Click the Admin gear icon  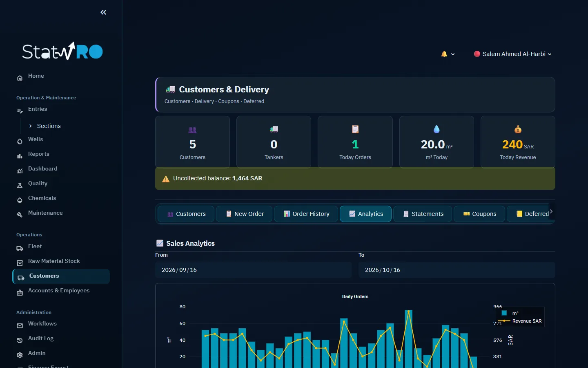(20, 355)
